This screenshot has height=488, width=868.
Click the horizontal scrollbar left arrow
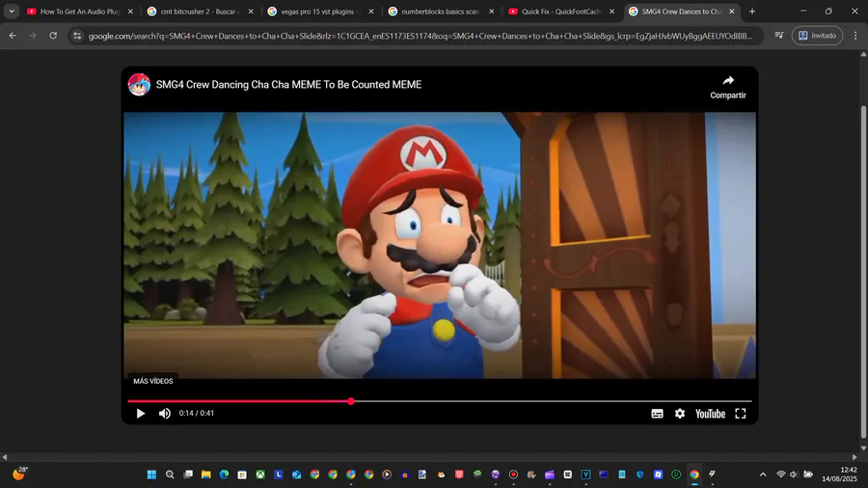(x=5, y=457)
